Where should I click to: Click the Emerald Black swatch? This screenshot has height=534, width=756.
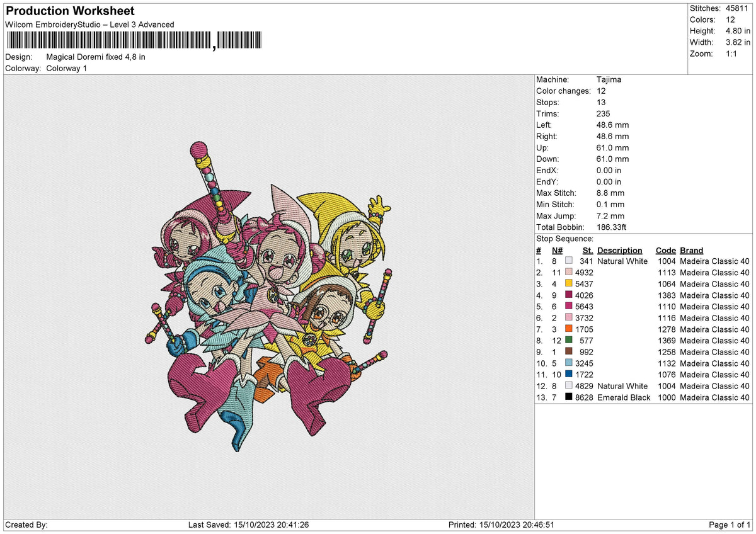pyautogui.click(x=569, y=397)
